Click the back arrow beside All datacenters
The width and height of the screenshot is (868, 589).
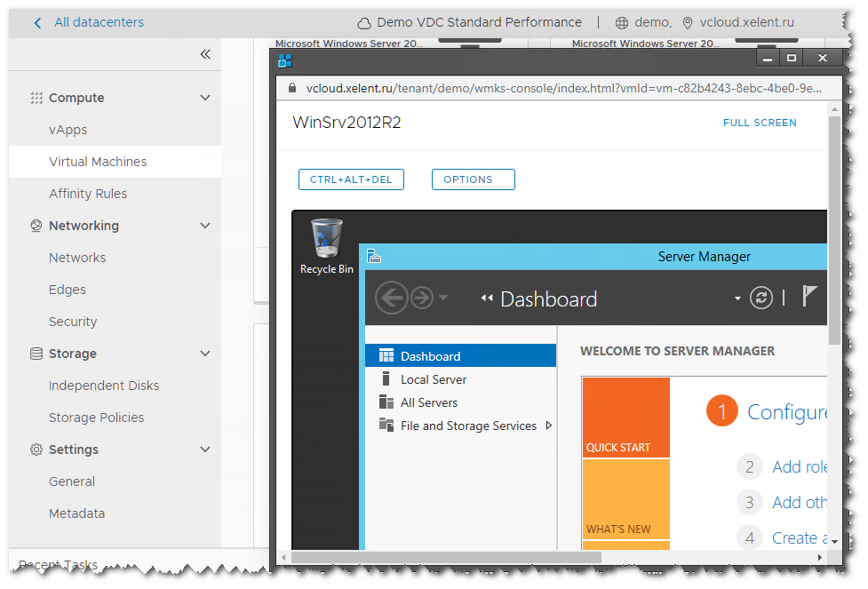pos(37,23)
